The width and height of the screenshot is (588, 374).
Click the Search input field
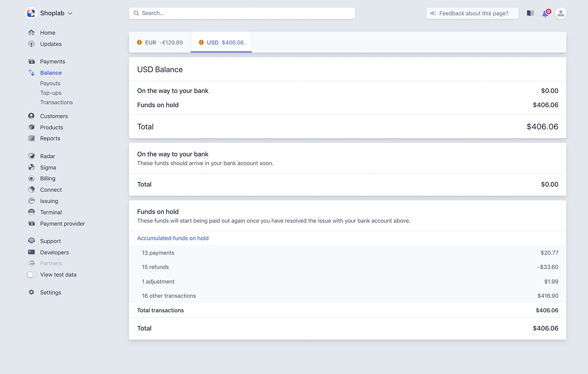click(x=242, y=13)
